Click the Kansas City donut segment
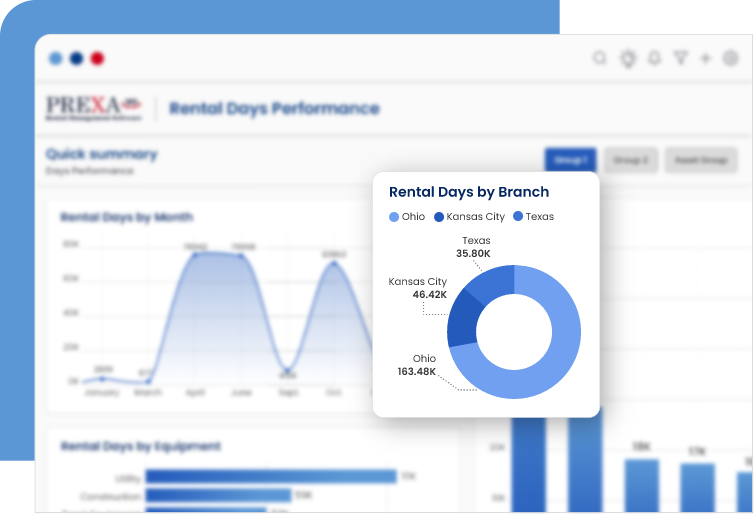 (x=461, y=318)
